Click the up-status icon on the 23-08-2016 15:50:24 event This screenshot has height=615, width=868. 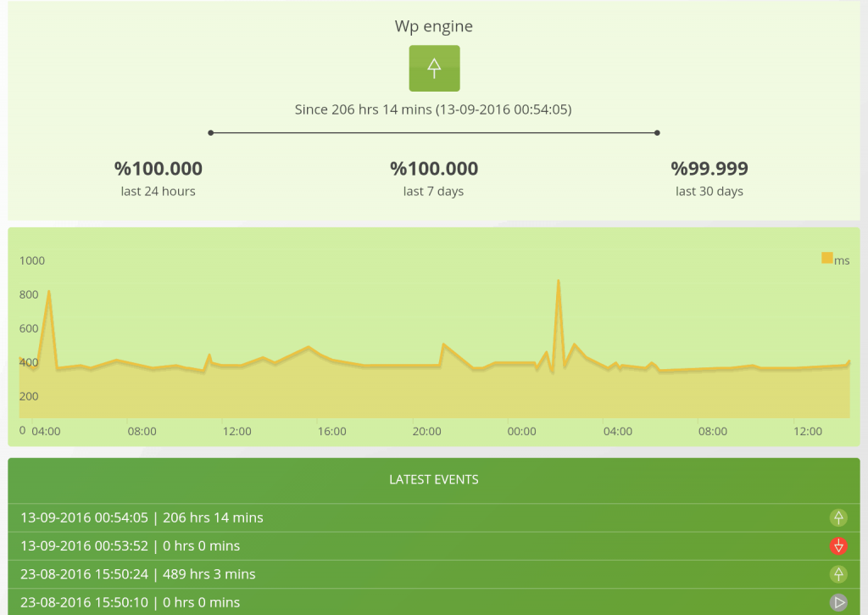pos(838,574)
